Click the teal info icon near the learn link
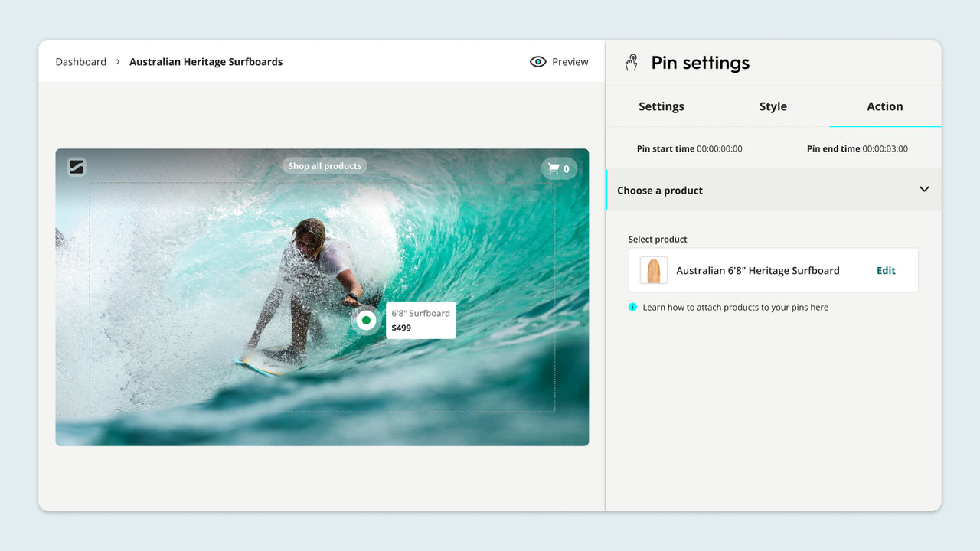 632,307
